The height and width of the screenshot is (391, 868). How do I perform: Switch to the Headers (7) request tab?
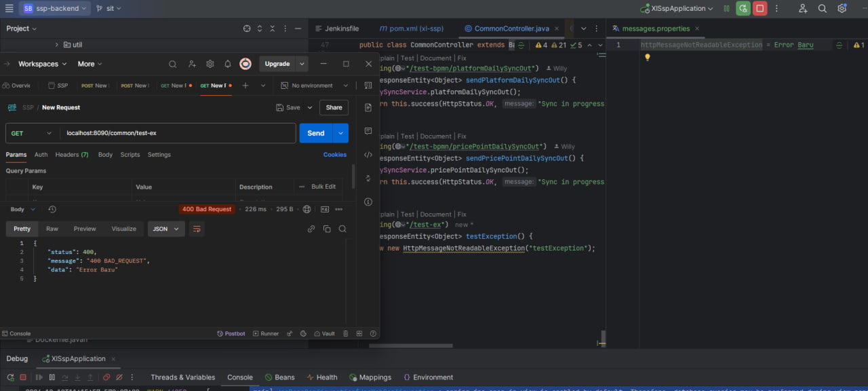pos(72,155)
